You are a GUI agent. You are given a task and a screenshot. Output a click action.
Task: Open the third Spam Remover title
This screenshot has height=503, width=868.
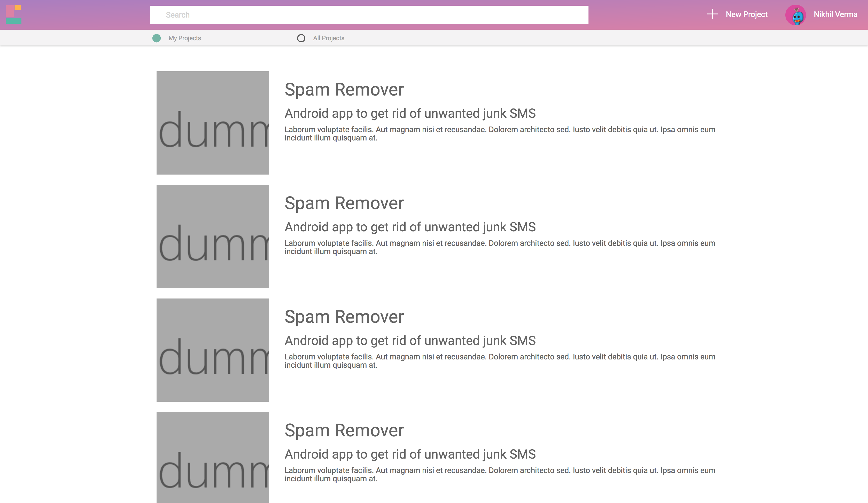coord(344,317)
